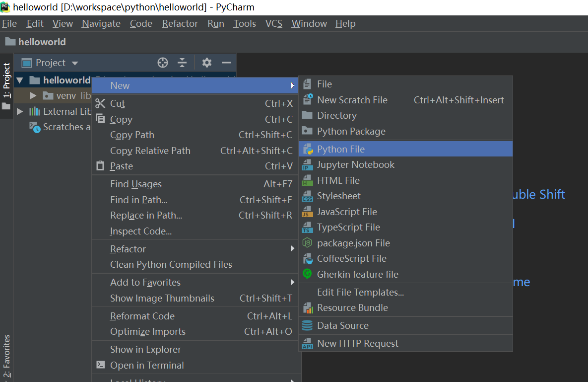
Task: Click the Resource Bundle chart icon
Action: click(308, 307)
